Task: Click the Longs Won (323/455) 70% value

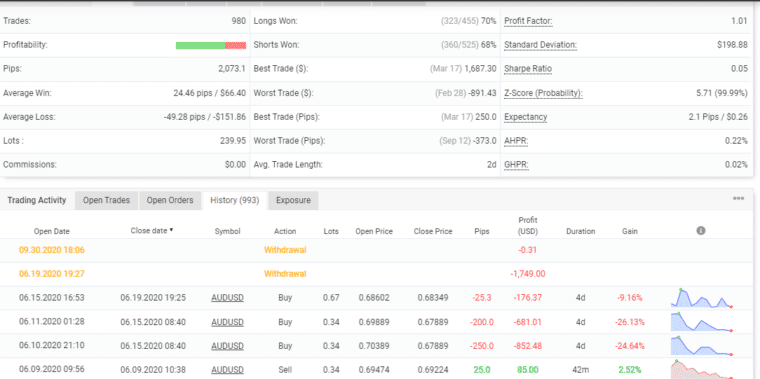Action: [469, 21]
